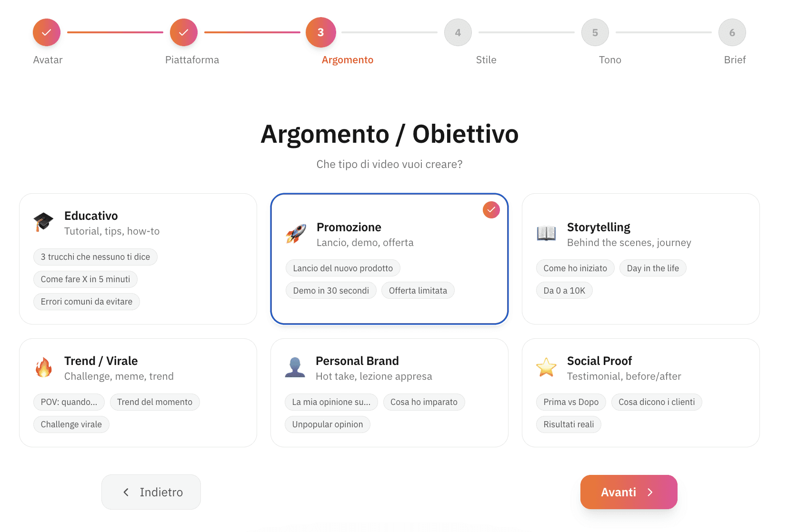This screenshot has width=798, height=532.
Task: Jump to step 5 Tono
Action: [x=595, y=32]
